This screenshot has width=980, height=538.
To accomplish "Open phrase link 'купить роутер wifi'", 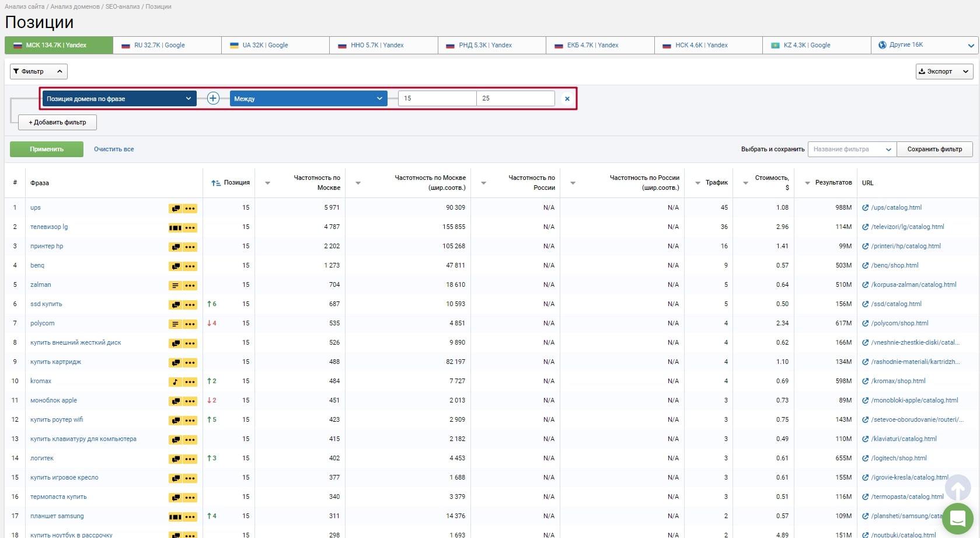I will 57,419.
